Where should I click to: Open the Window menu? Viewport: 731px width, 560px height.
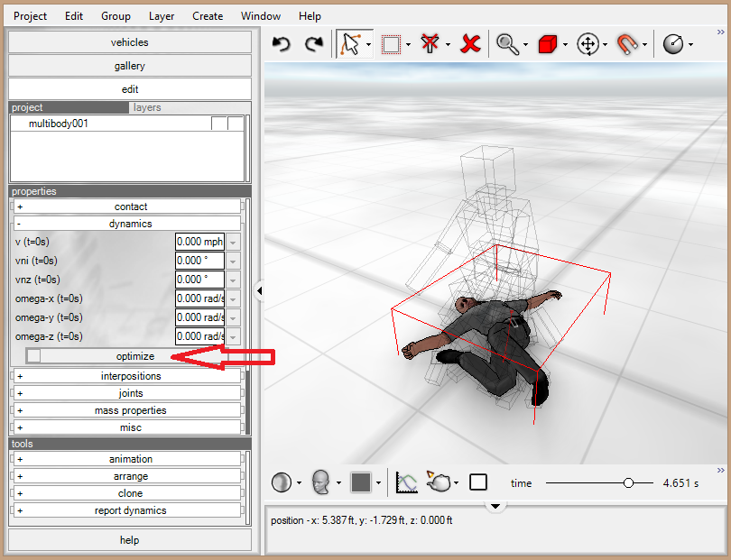click(x=261, y=16)
